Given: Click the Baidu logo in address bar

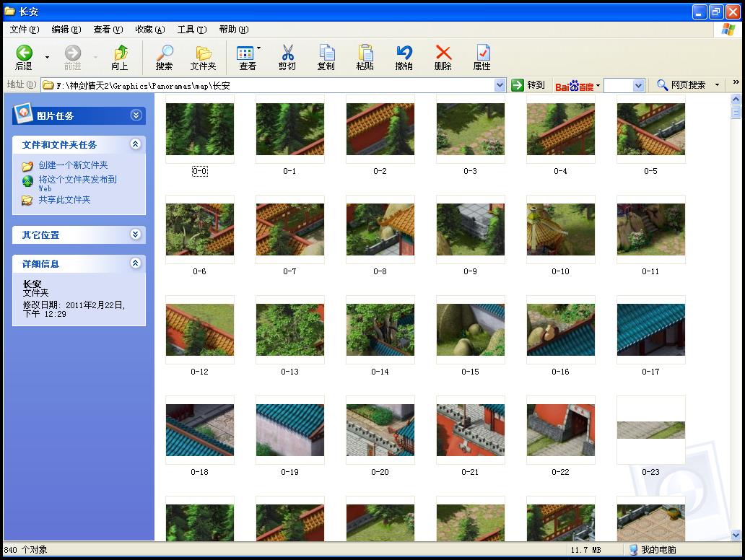Looking at the screenshot, I should [574, 85].
